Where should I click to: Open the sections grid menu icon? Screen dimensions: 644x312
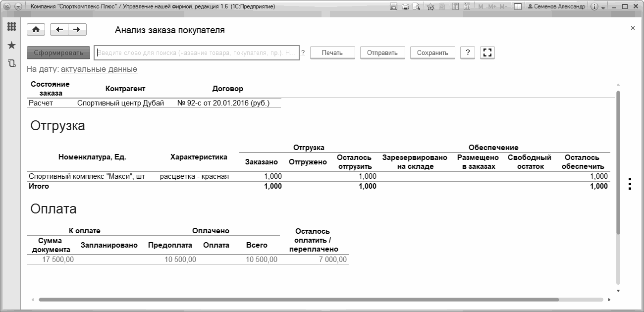(11, 27)
